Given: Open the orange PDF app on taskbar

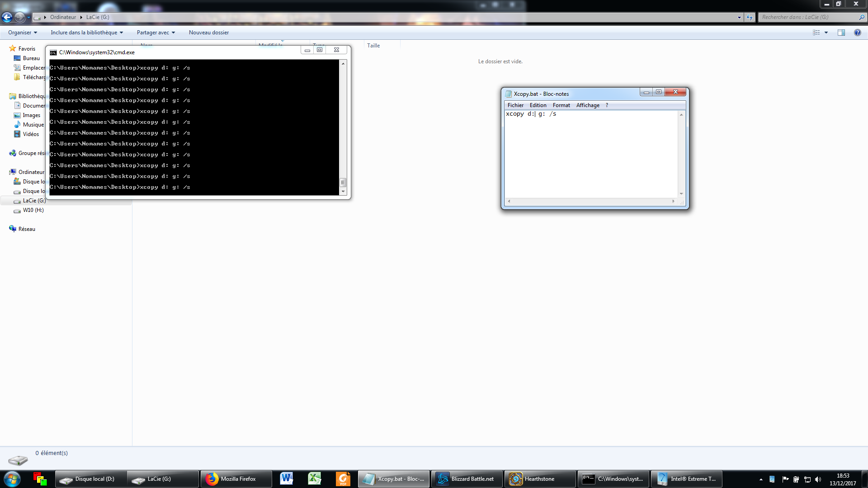Looking at the screenshot, I should point(343,479).
